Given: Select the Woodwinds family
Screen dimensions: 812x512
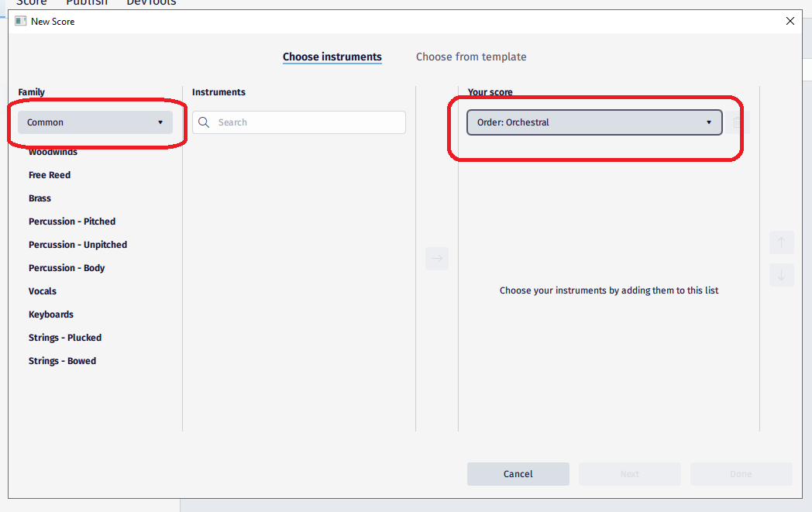Looking at the screenshot, I should (51, 151).
